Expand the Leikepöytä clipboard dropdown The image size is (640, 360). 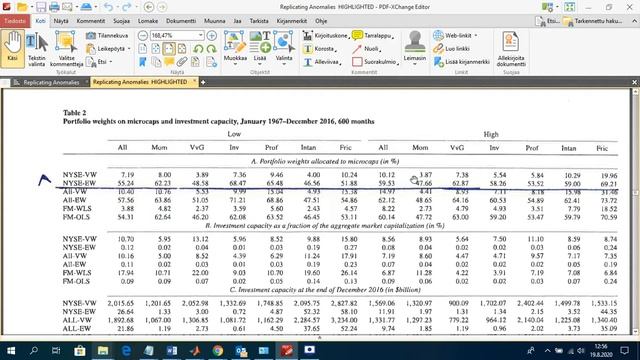pos(129,49)
